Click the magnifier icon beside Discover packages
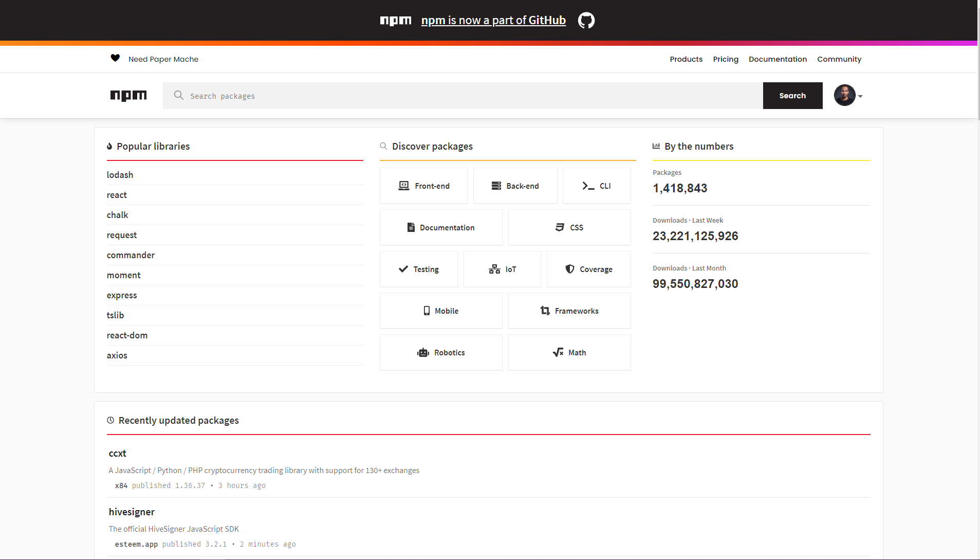980x560 pixels. pos(383,147)
